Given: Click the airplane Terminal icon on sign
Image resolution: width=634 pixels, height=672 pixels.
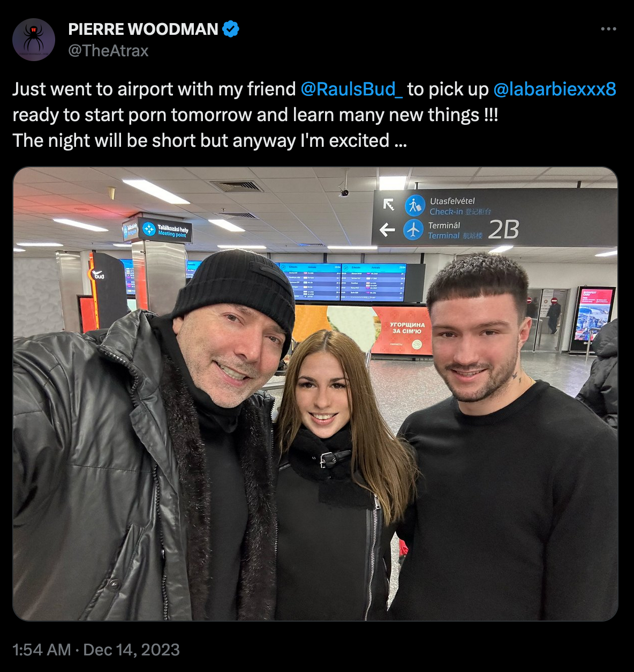Looking at the screenshot, I should coord(413,230).
